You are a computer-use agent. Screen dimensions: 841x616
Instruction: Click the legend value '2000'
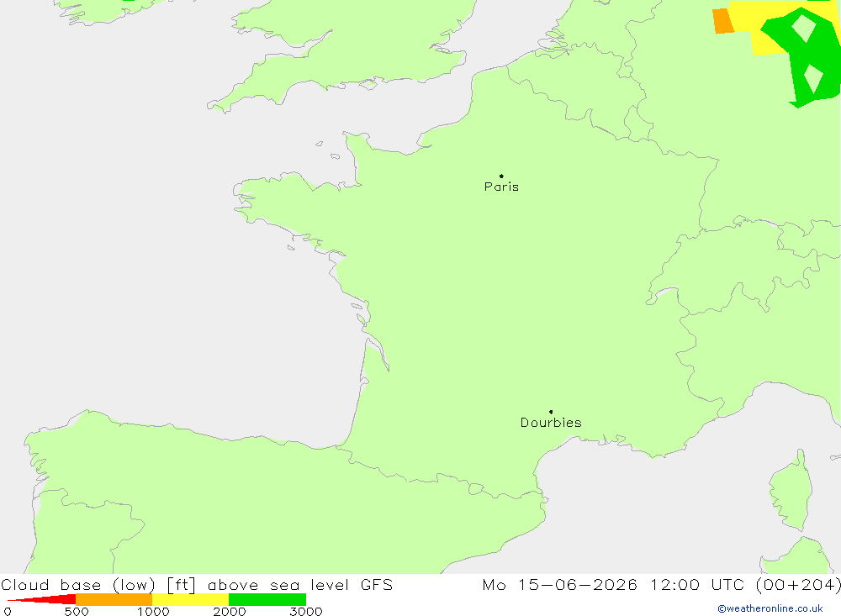230,612
